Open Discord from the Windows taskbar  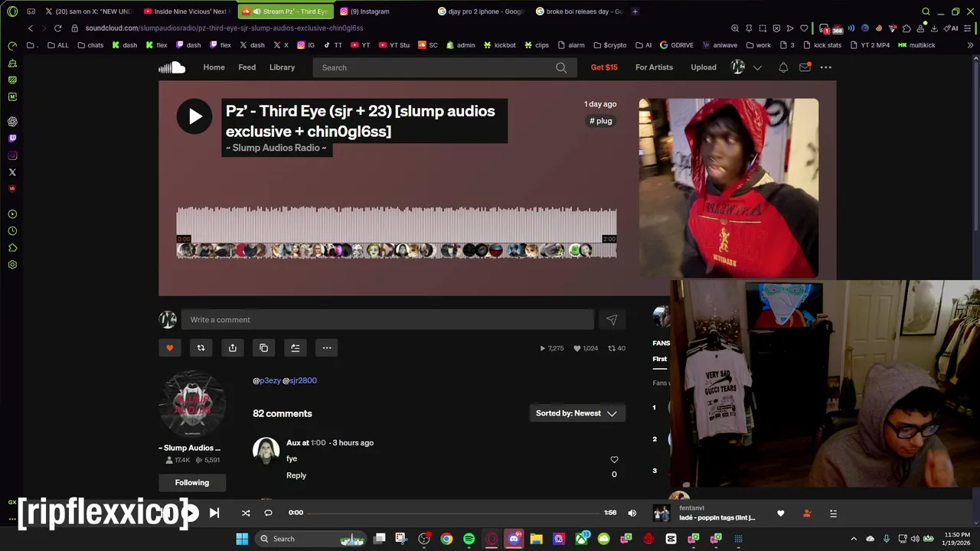pyautogui.click(x=514, y=539)
